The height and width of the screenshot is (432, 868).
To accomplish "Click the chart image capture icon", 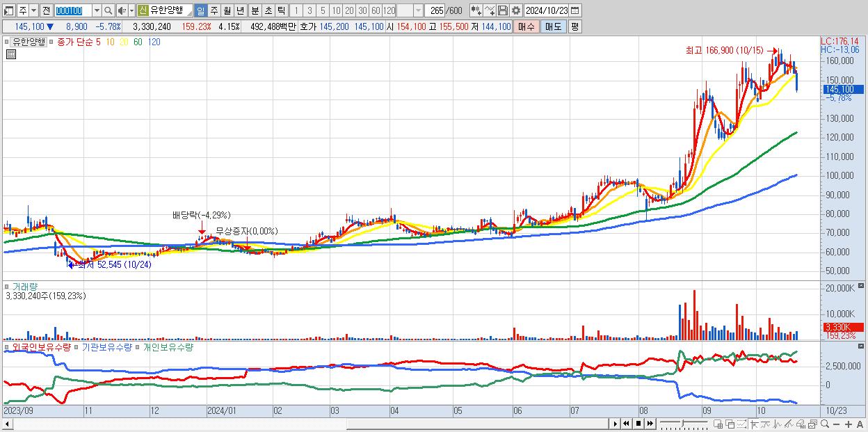I will [812, 424].
